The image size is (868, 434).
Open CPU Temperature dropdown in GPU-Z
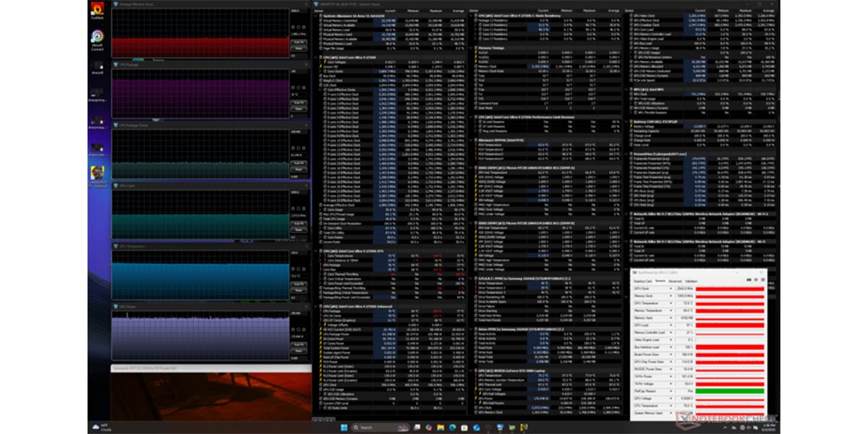point(671,406)
